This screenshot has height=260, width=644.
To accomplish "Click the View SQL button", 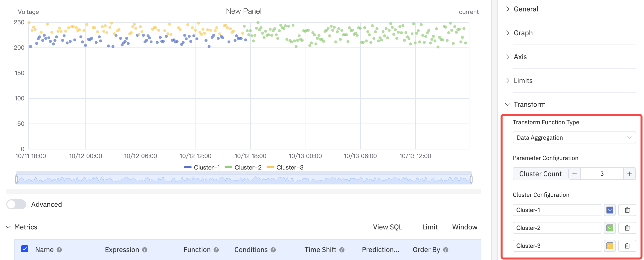I will click(x=387, y=227).
